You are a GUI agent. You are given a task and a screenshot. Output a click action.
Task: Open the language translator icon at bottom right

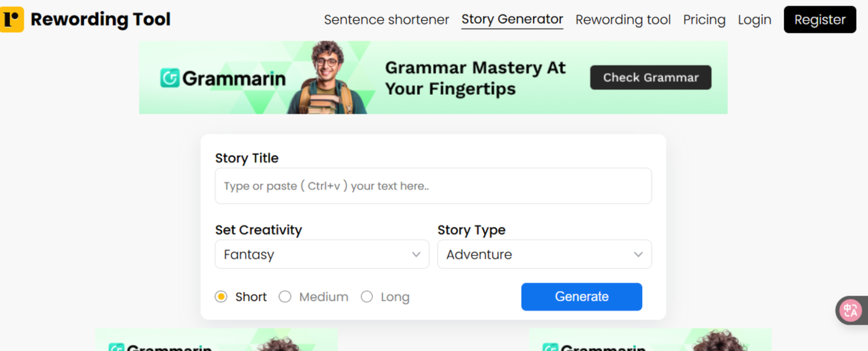[x=851, y=311]
